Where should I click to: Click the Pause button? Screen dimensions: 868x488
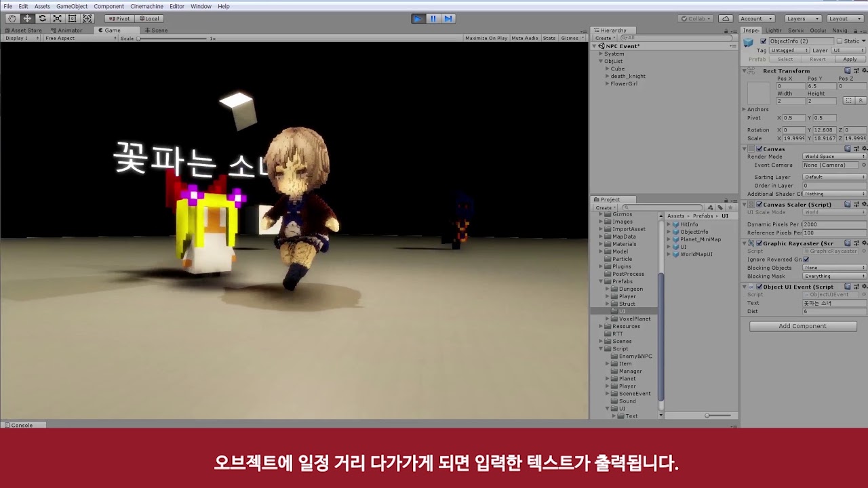click(433, 19)
